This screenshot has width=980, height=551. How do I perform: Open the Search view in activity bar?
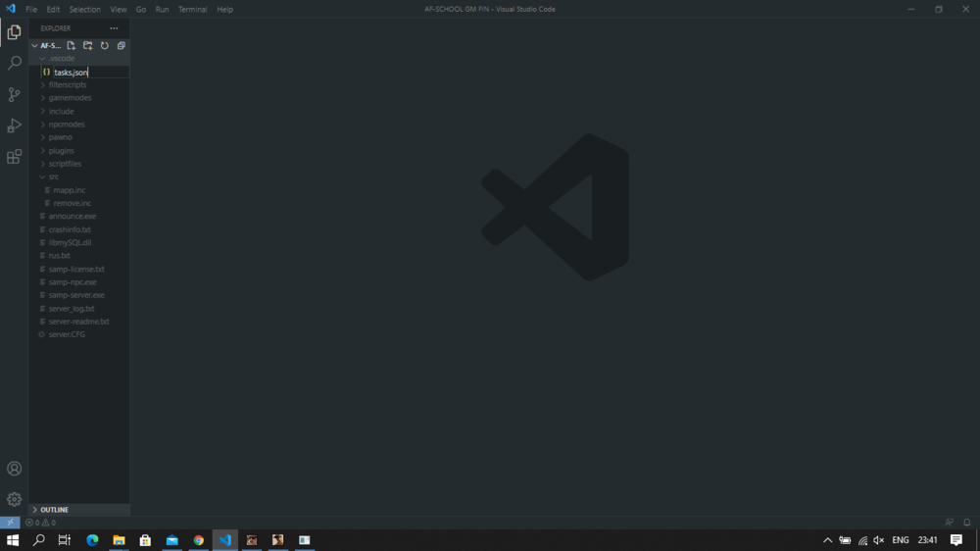click(x=14, y=63)
